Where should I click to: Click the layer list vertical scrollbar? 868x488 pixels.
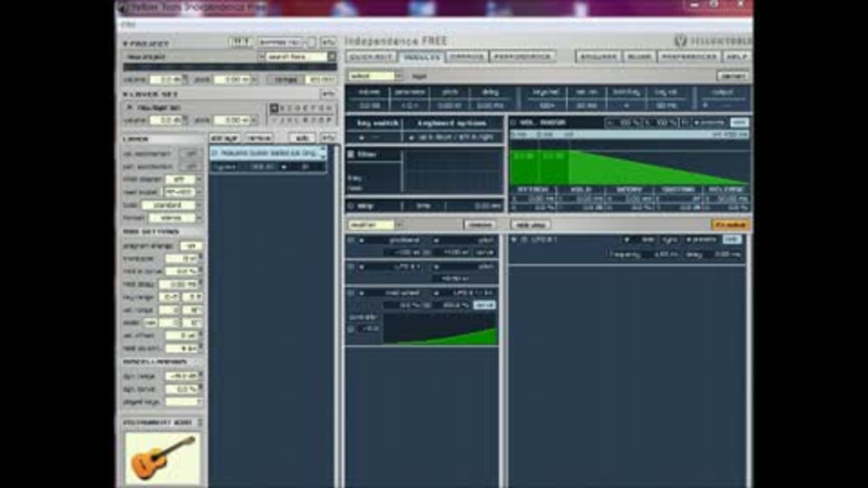click(x=335, y=315)
